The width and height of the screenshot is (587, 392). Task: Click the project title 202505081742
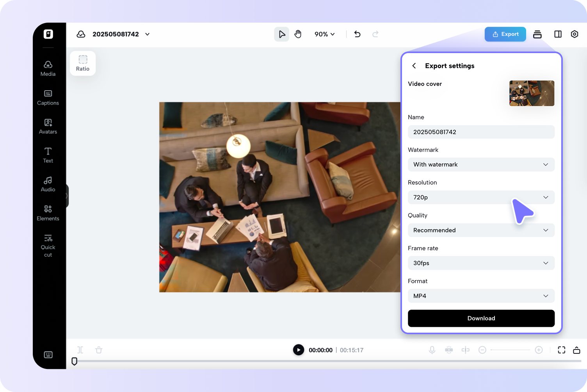pos(116,34)
